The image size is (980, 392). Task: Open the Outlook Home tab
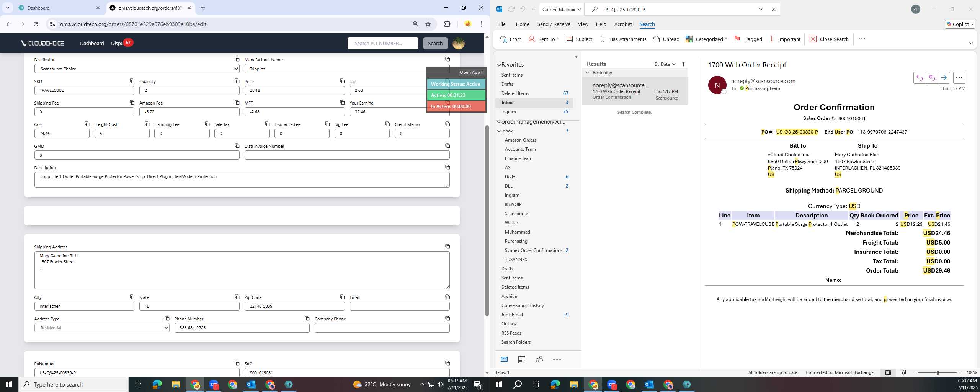pos(523,24)
